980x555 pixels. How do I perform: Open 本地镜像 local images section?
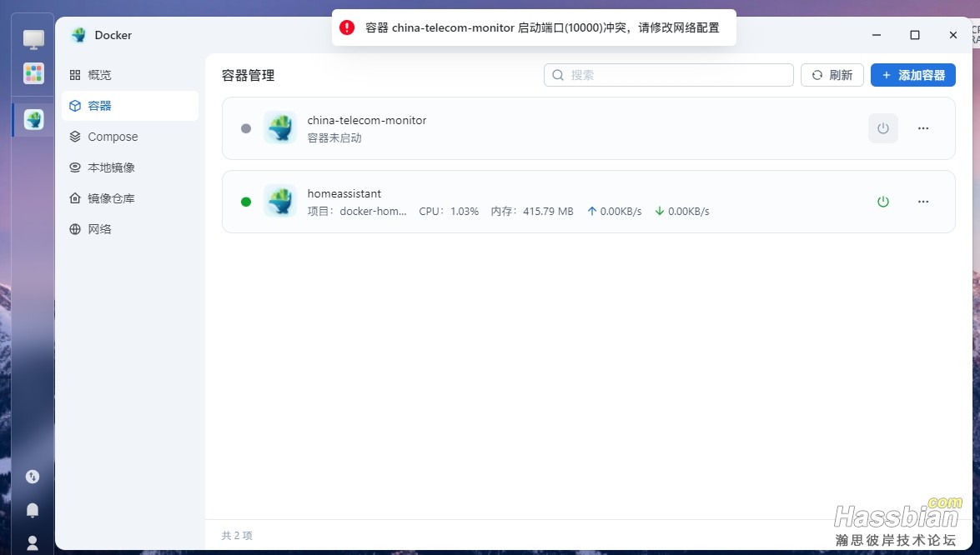tap(130, 167)
